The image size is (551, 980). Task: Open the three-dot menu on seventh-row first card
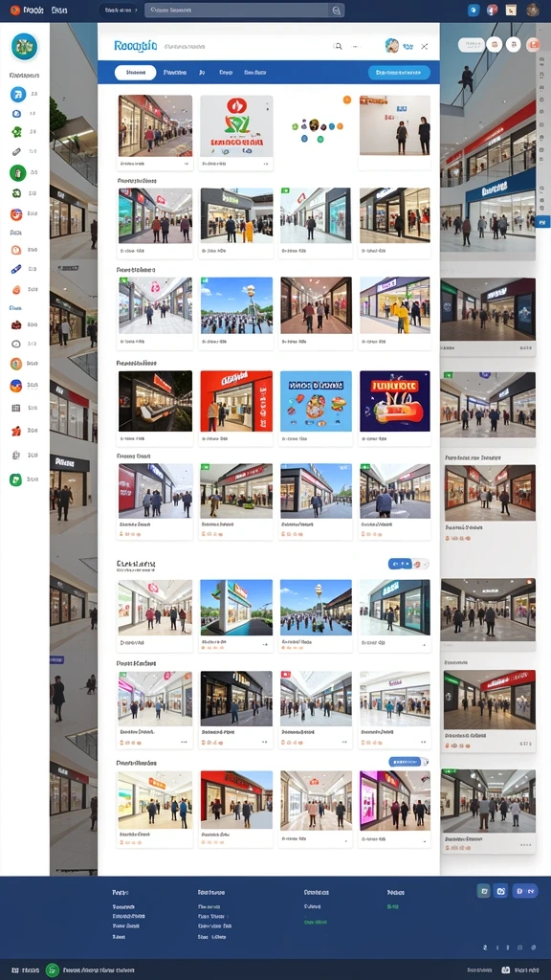coord(184,742)
